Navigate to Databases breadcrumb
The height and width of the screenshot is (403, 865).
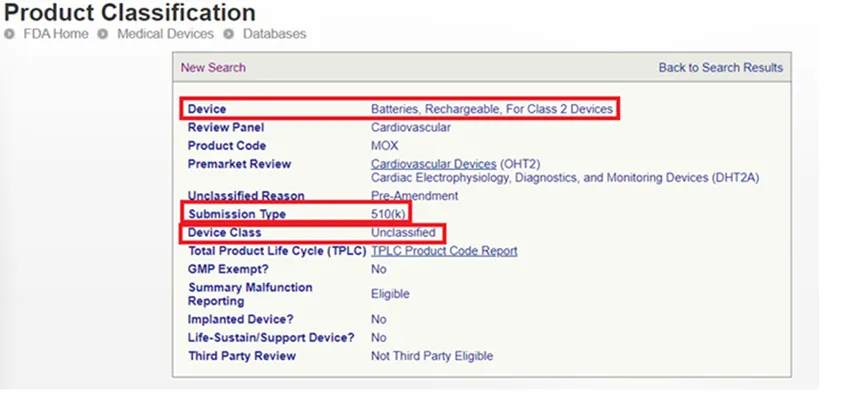(x=274, y=34)
